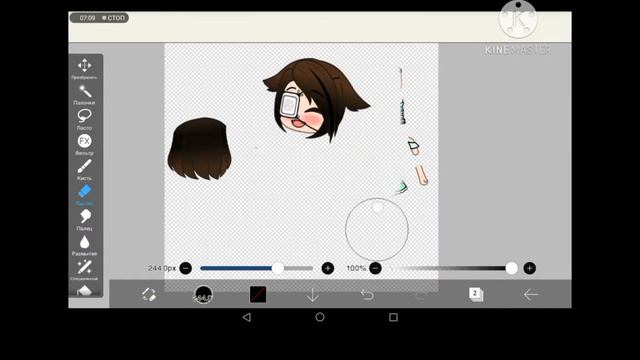Tap the down arrow to hide toolbar

(x=313, y=295)
